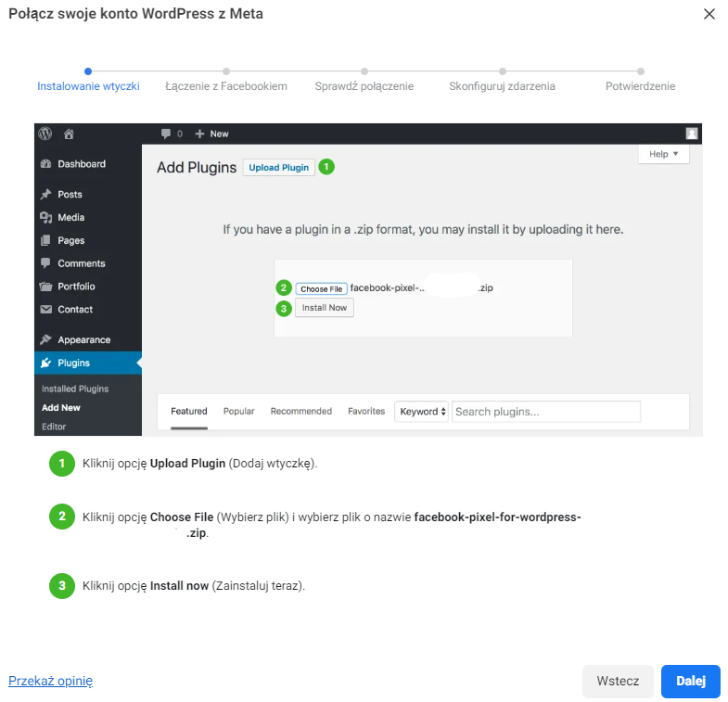
Task: Click the Media icon in sidebar
Action: 45,218
